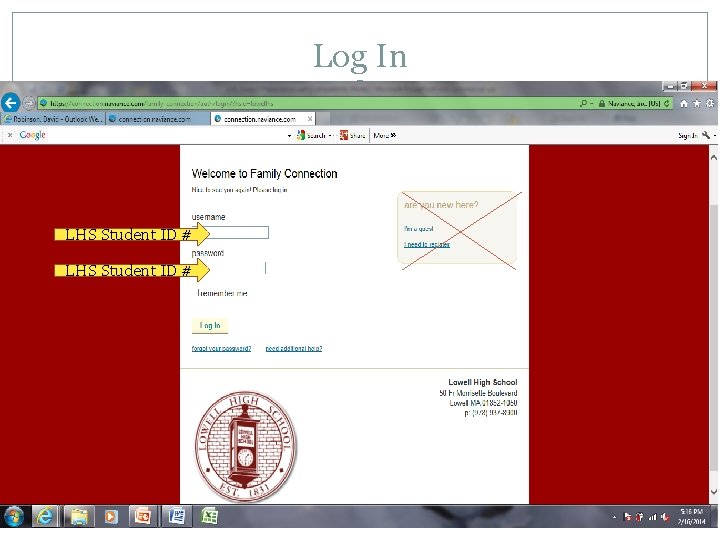Click the Action Center flag tray icon
The width and height of the screenshot is (720, 540).
coord(627,517)
